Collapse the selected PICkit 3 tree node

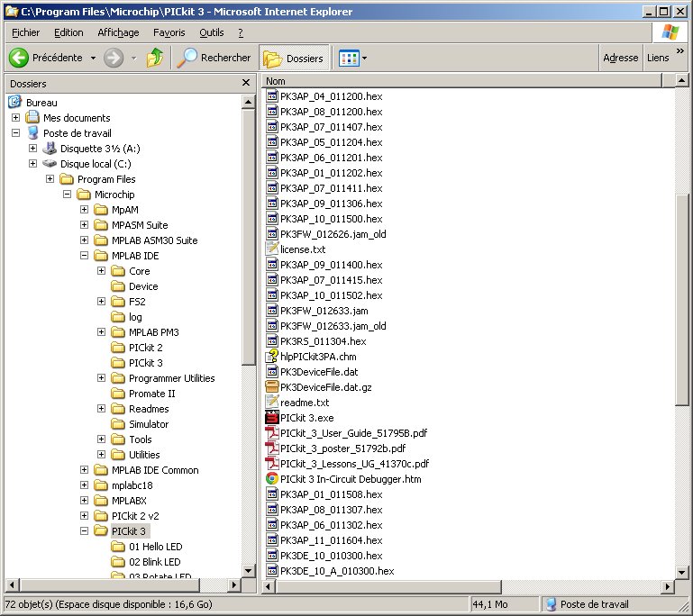(85, 530)
